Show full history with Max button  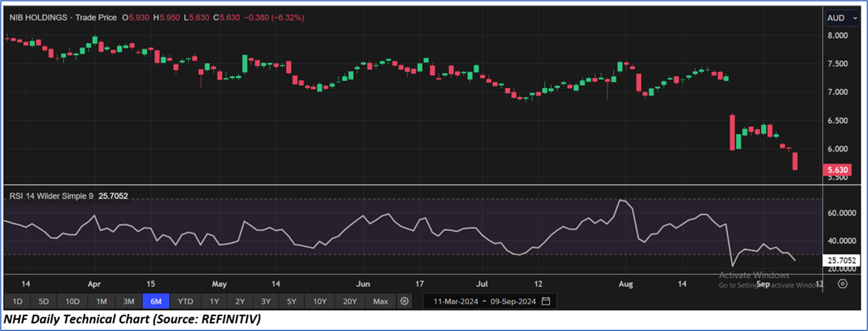point(381,301)
